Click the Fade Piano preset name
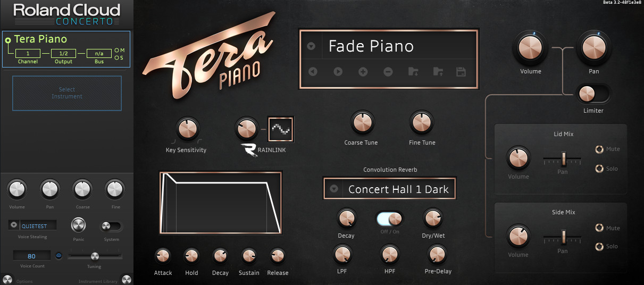Viewport: 644px width, 285px height. pos(371,46)
